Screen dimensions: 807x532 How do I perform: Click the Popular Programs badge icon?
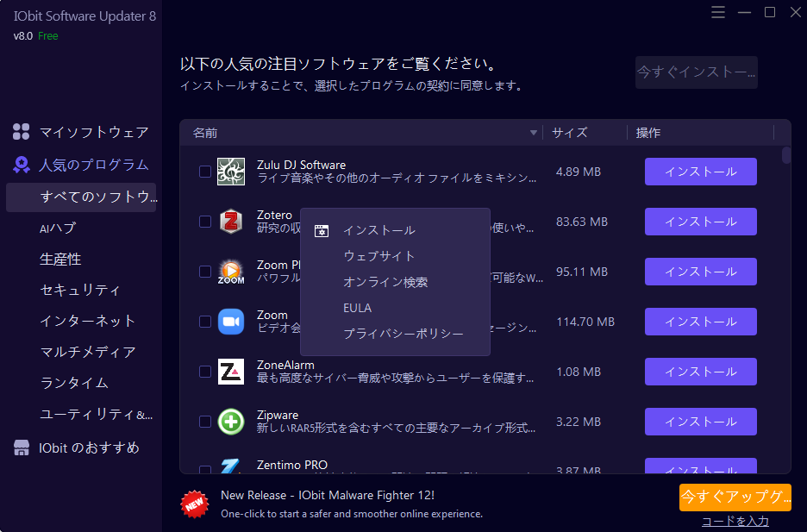[x=21, y=165]
